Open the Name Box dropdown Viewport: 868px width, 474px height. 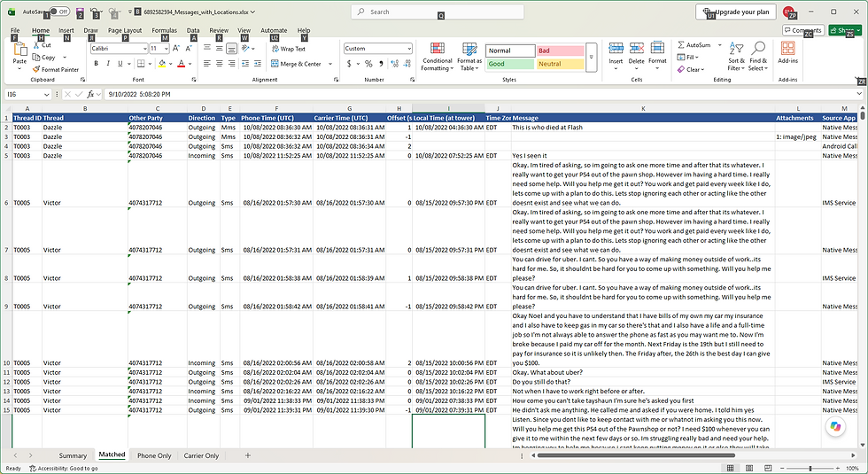click(x=46, y=95)
